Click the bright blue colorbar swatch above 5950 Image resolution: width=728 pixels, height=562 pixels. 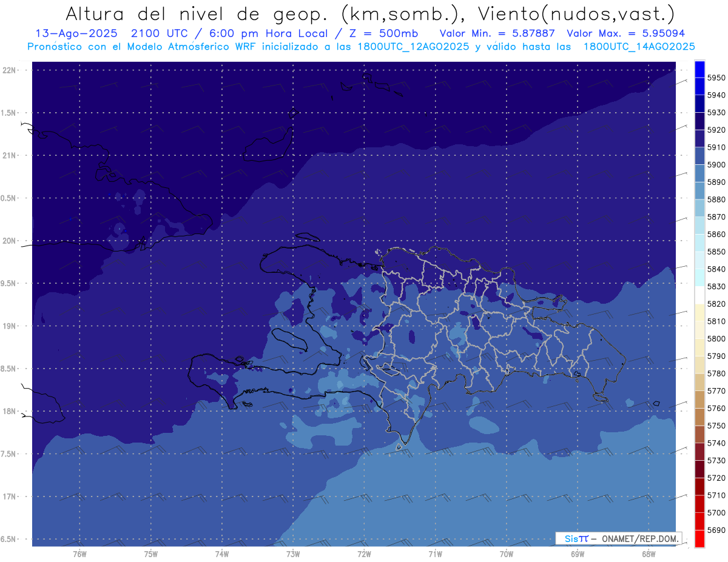tap(699, 69)
